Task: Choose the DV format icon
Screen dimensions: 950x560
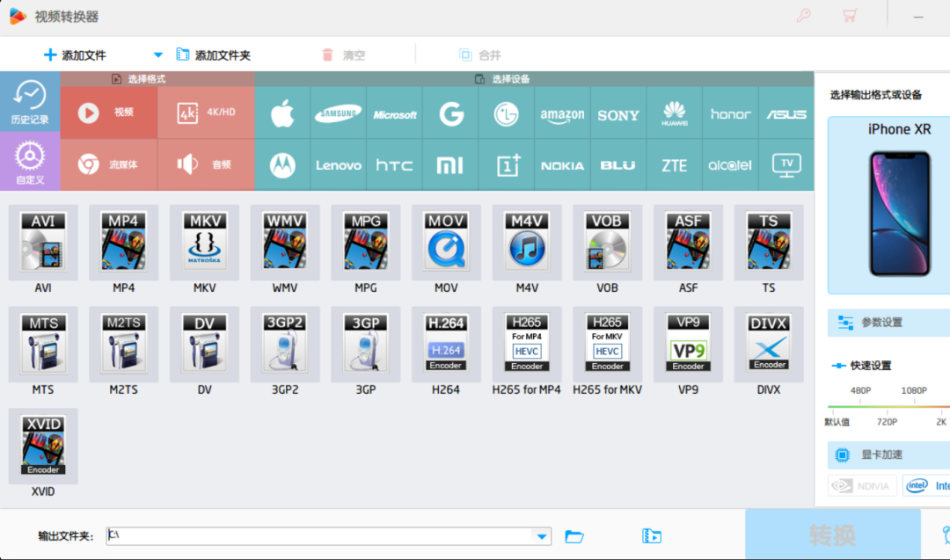Action: coord(204,344)
